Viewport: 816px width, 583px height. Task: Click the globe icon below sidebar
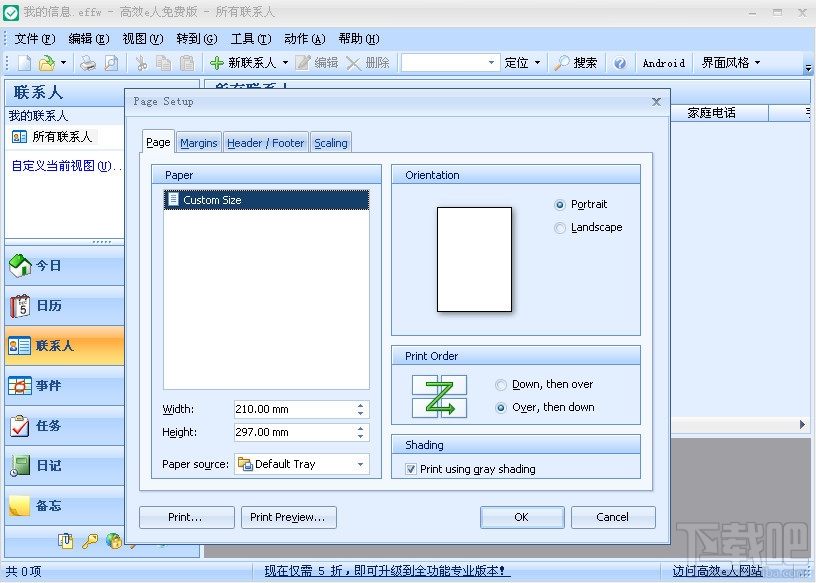pyautogui.click(x=113, y=541)
